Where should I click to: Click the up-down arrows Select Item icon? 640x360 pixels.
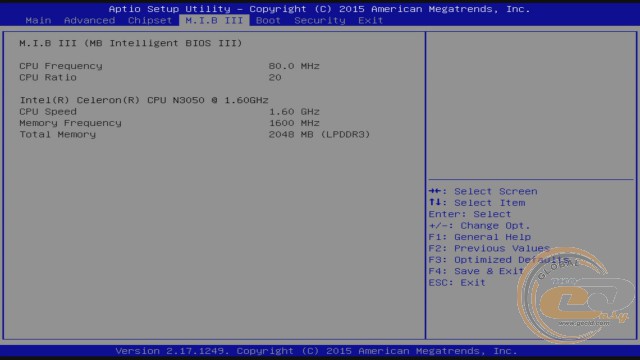click(x=435, y=202)
